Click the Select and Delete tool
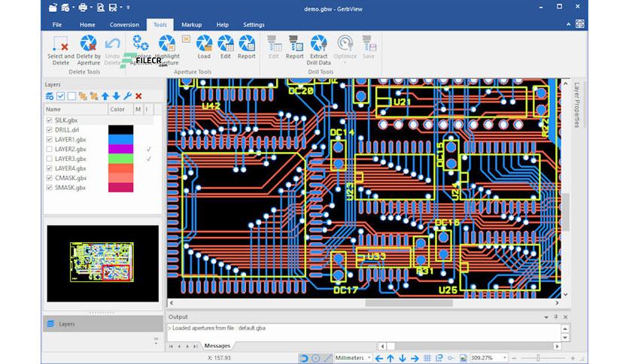The height and width of the screenshot is (364, 629). [61, 50]
